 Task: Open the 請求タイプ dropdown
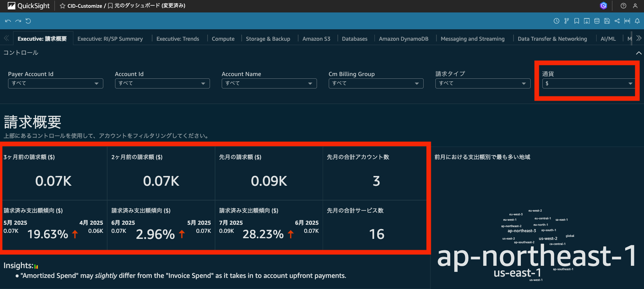pos(483,83)
